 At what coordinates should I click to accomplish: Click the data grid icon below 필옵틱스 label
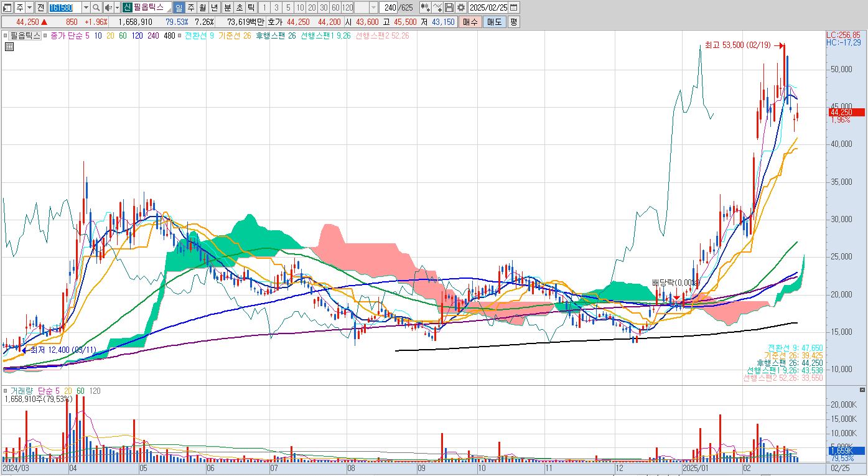(9, 47)
